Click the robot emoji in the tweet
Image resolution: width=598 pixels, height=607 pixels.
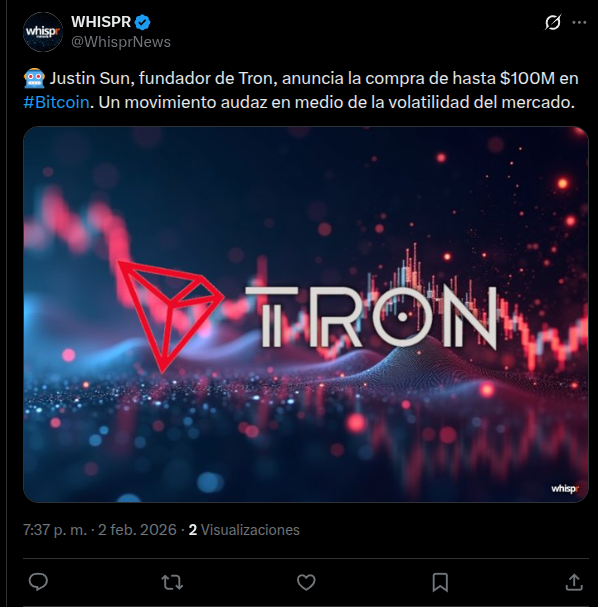[34, 79]
